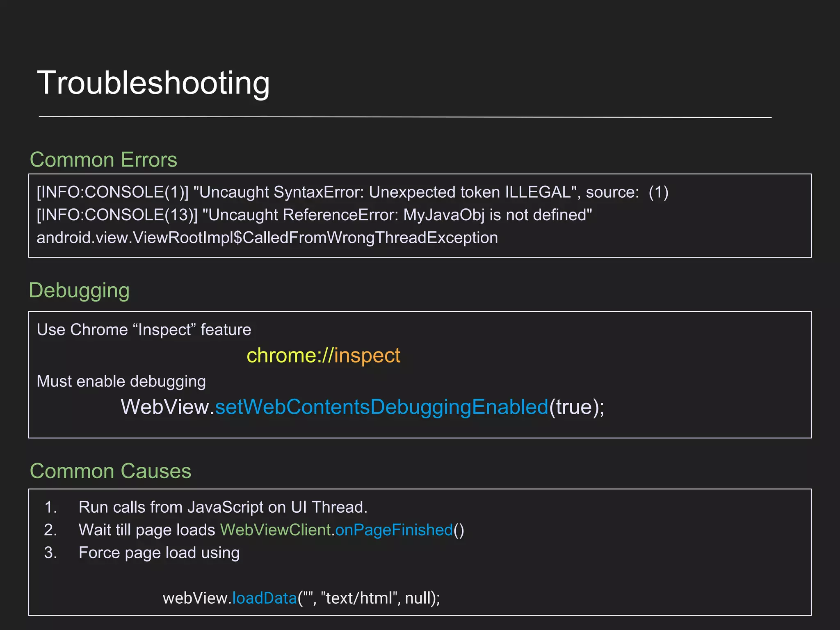This screenshot has width=840, height=630.
Task: Select the Use Chrome Inspect feature text
Action: [144, 330]
